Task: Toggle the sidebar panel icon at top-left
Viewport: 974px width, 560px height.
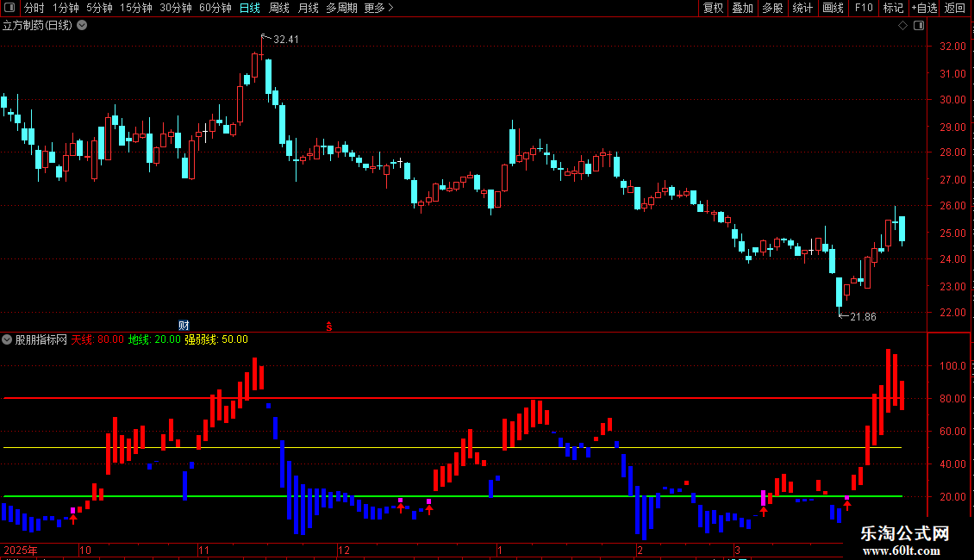Action: point(9,8)
